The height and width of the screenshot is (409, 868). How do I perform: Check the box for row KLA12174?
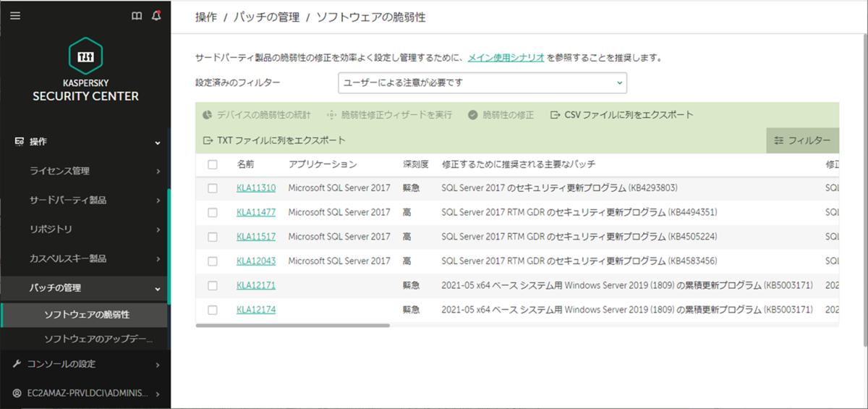(213, 310)
